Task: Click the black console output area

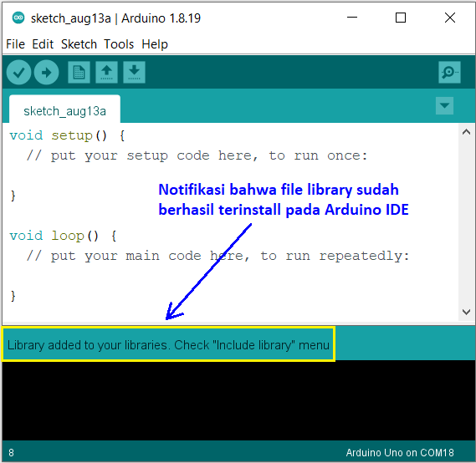Action: pyautogui.click(x=238, y=400)
